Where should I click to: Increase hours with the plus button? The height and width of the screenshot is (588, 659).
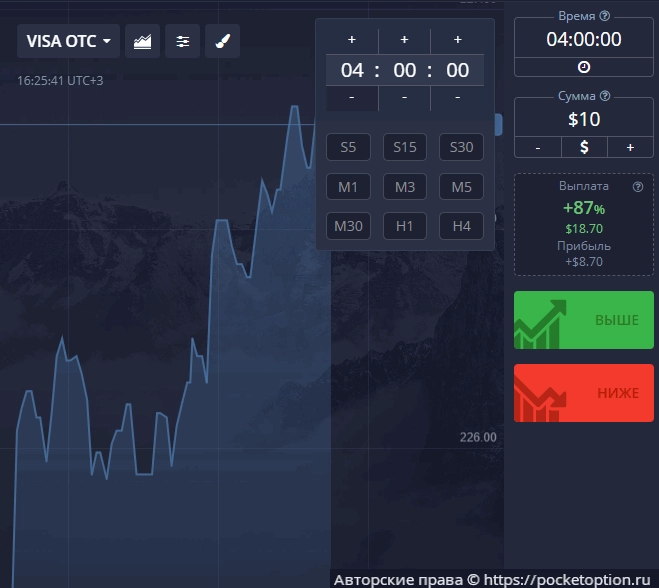pyautogui.click(x=352, y=40)
